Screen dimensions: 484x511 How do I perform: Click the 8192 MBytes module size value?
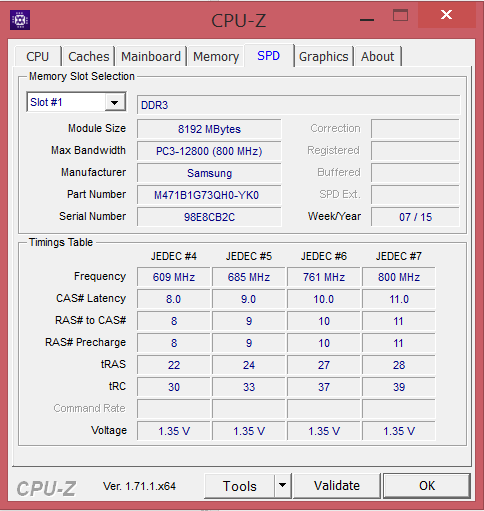209,129
